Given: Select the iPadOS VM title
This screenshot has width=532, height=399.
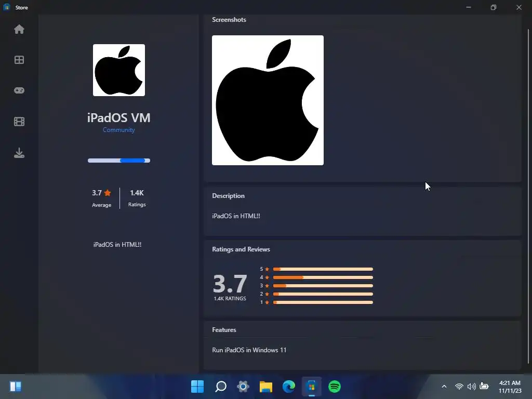Looking at the screenshot, I should click(x=119, y=118).
